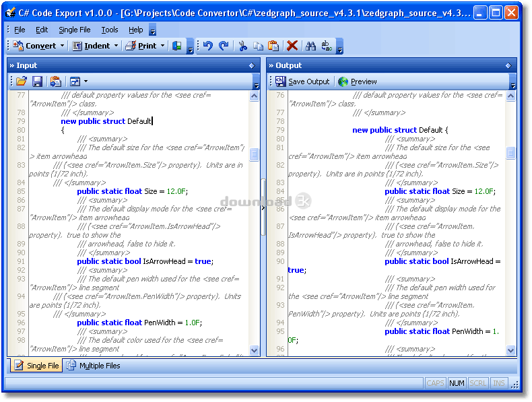Image resolution: width=532 pixels, height=402 pixels.
Task: Click the Save Output button
Action: [302, 81]
